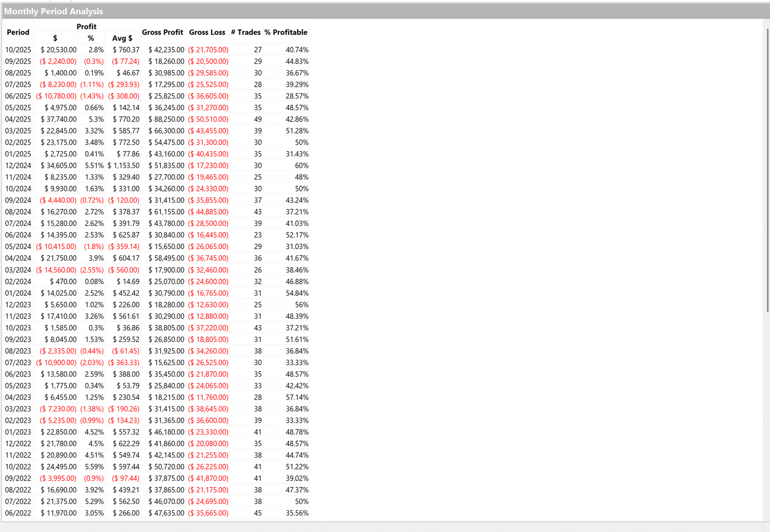Click the 06/2022 period row label
The image size is (770, 532).
pyautogui.click(x=18, y=513)
